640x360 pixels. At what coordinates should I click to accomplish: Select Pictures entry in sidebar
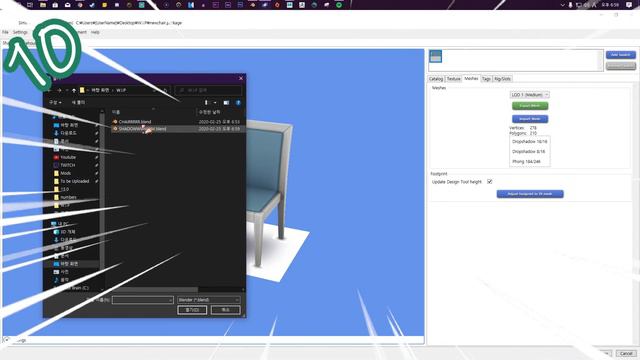pyautogui.click(x=64, y=272)
